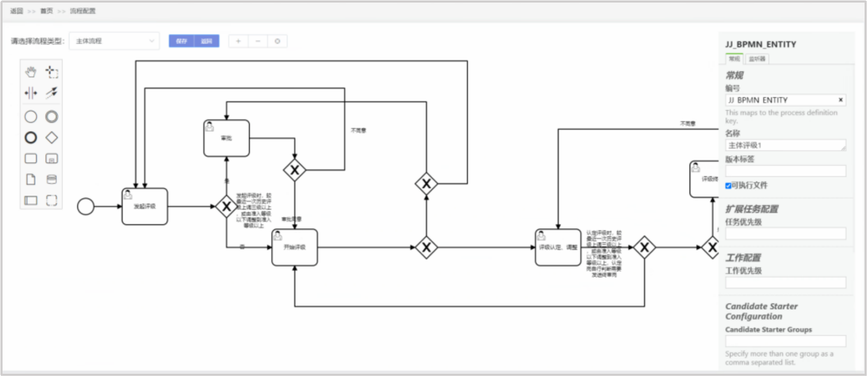Image resolution: width=868 pixels, height=378 pixels.
Task: Select the start event circle on canvas
Action: pyautogui.click(x=86, y=207)
